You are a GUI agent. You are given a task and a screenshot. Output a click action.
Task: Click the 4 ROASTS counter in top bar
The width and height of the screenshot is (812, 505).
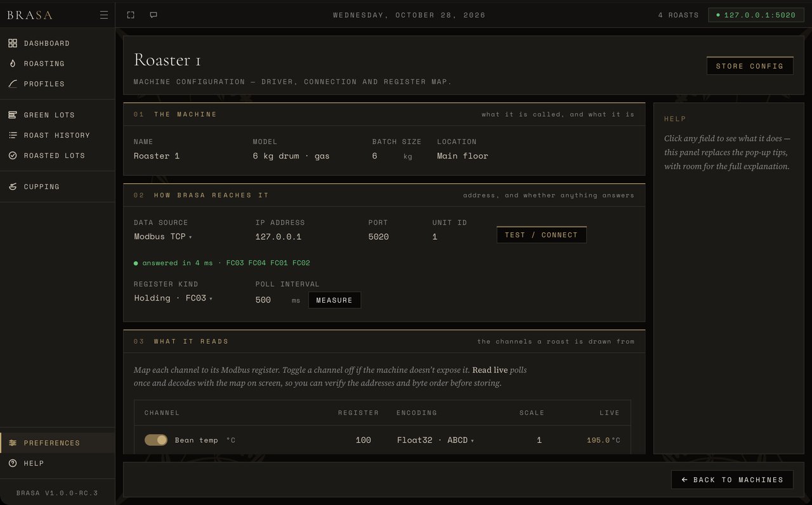(678, 15)
